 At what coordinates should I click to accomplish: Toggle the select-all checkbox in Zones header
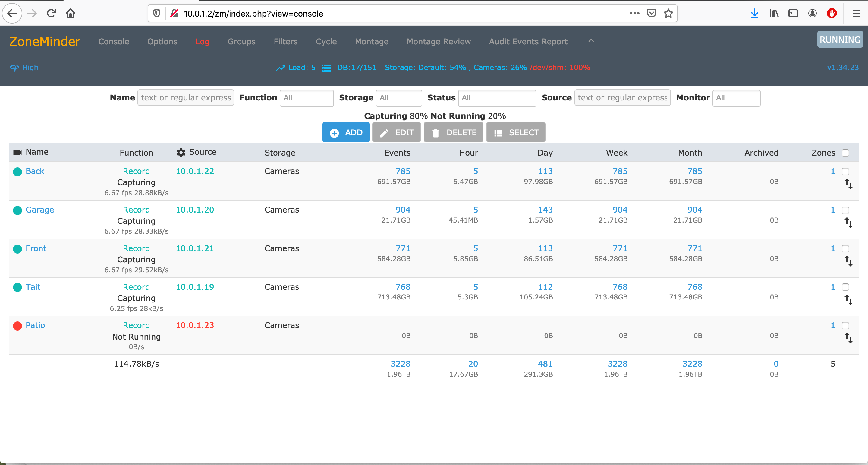[845, 153]
